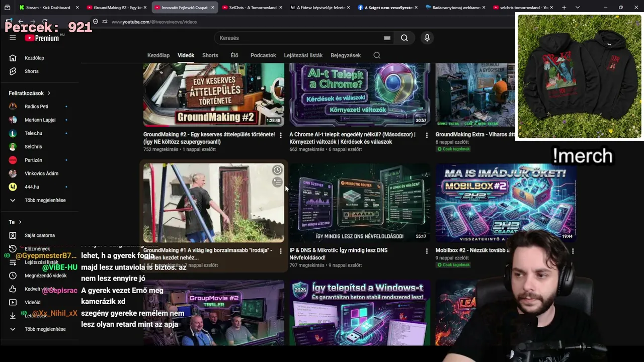This screenshot has height=362, width=644.
Task: Close the Innovatív Fejlesztő Csapat tab
Action: 212,8
